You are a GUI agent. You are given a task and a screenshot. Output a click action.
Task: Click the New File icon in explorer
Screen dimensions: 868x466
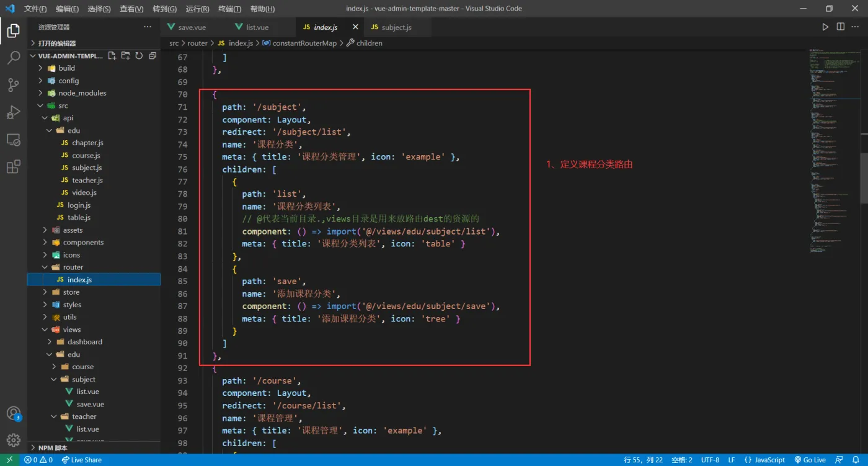coord(112,56)
